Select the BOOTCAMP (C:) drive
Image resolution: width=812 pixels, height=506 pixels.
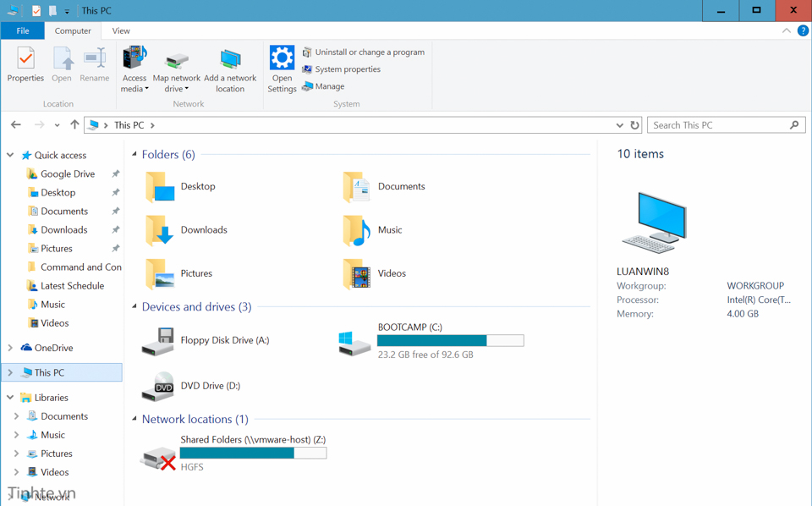click(431, 341)
